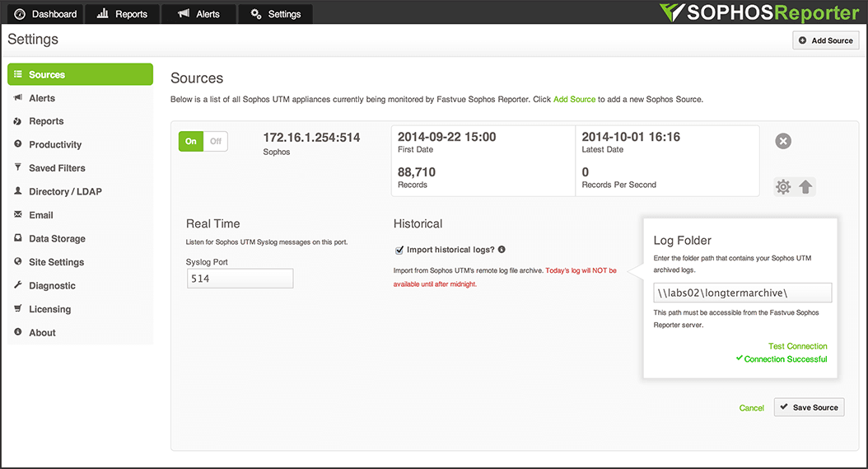Screen dimensions: 868x469
Task: Click the 88,710 Records count
Action: 416,172
